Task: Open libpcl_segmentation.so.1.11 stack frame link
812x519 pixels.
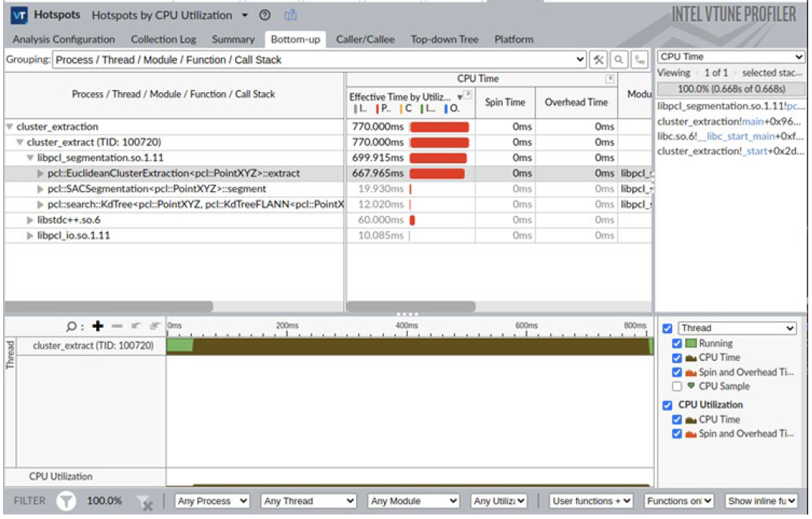Action: 730,106
